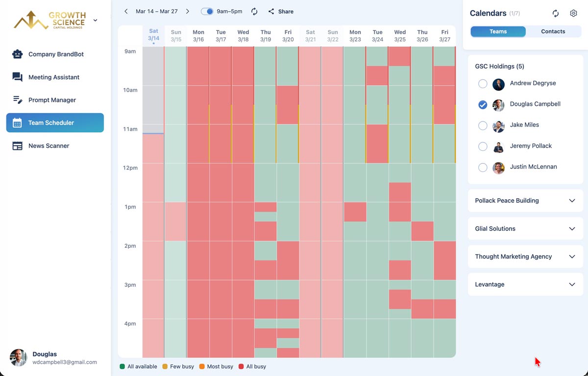588x376 pixels.
Task: Open the Growth Science account dropdown
Action: point(95,20)
